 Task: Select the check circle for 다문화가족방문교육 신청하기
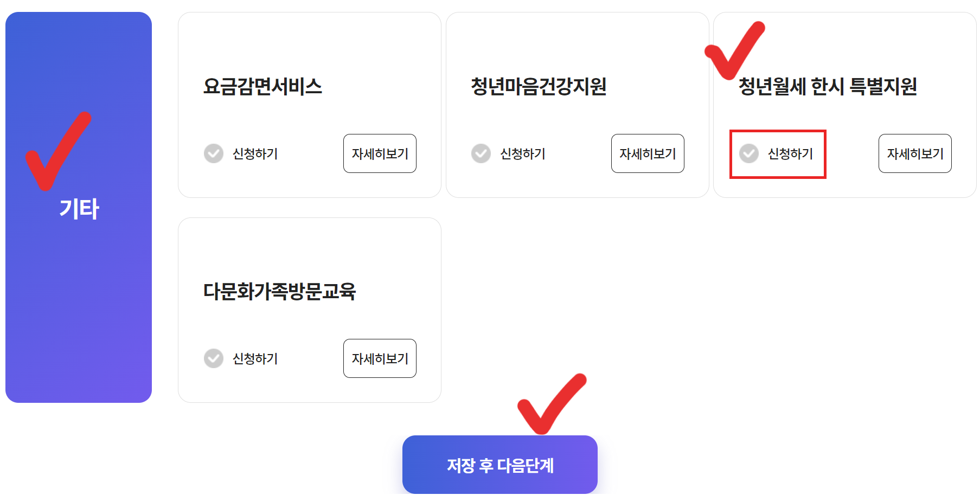(x=213, y=358)
